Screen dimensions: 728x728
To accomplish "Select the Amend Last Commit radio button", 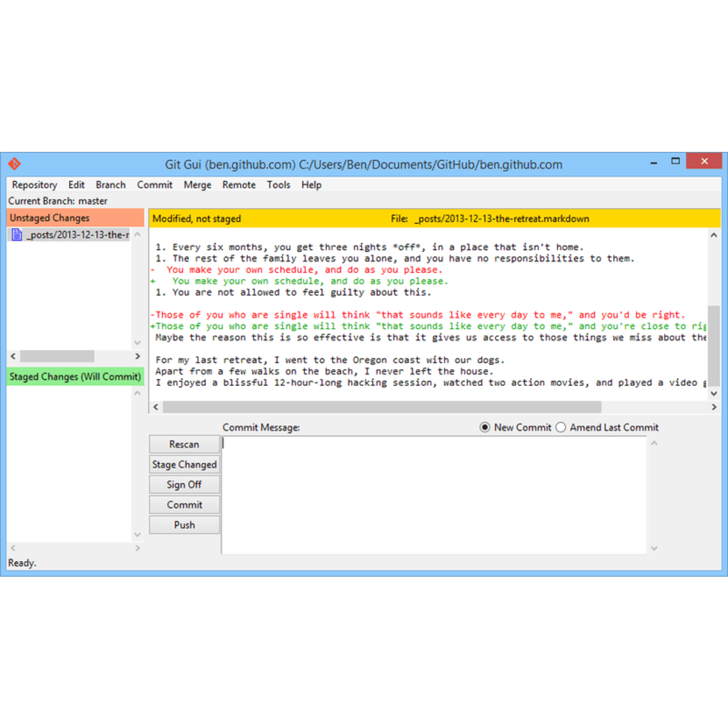I will point(561,427).
